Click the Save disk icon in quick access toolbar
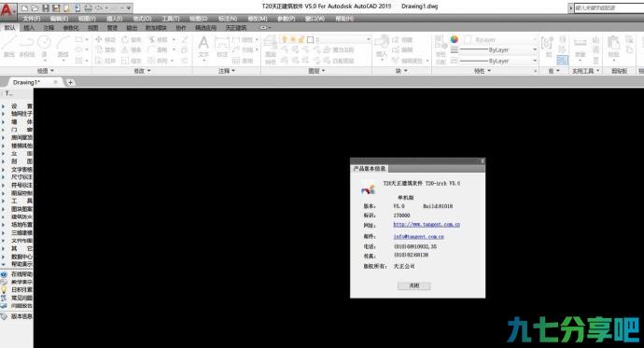 [45, 7]
